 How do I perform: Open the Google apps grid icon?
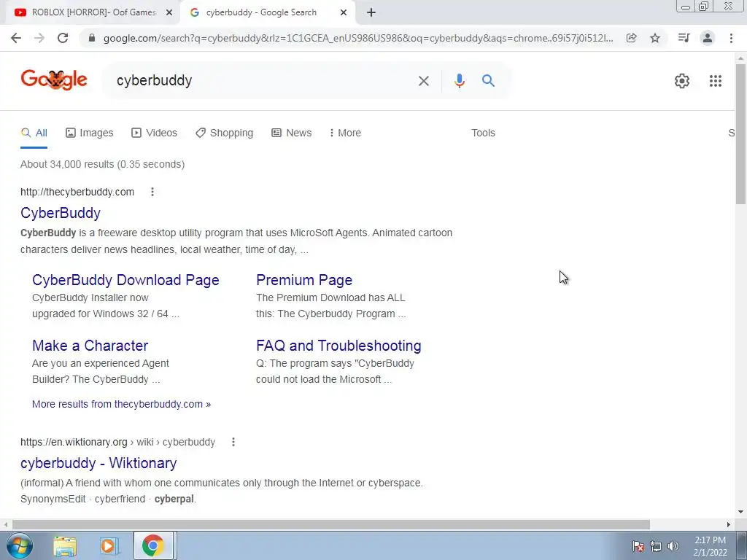point(715,81)
